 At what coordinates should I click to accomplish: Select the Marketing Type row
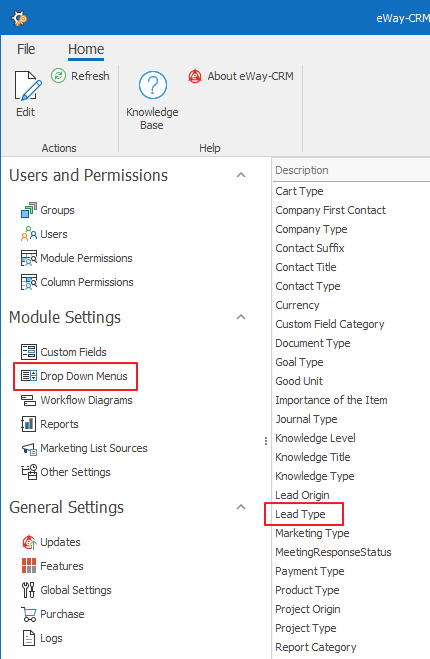(x=351, y=533)
